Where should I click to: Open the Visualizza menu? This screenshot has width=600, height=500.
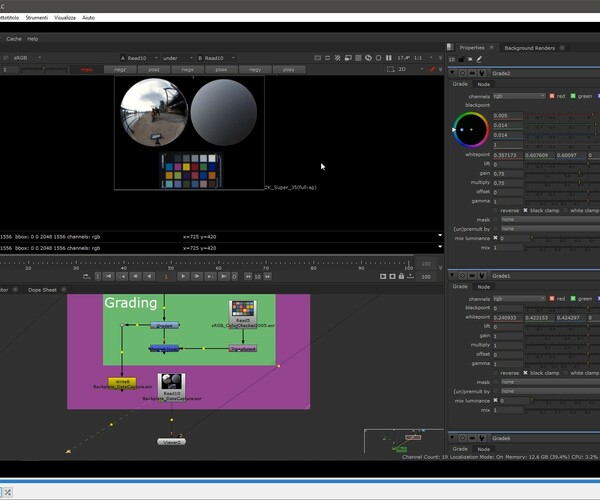coord(65,18)
